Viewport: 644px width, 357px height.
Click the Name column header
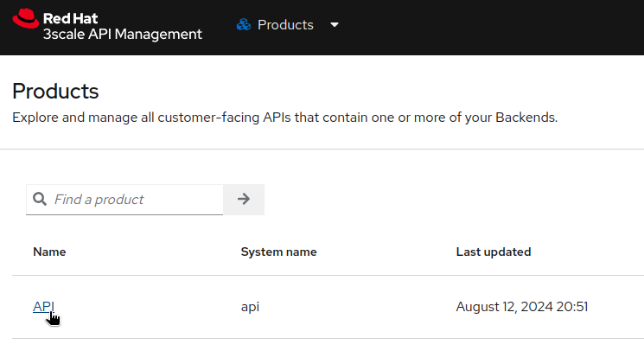coord(49,252)
